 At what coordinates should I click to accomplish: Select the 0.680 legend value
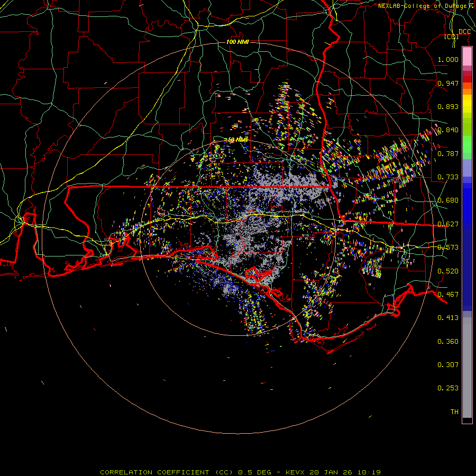coord(448,200)
